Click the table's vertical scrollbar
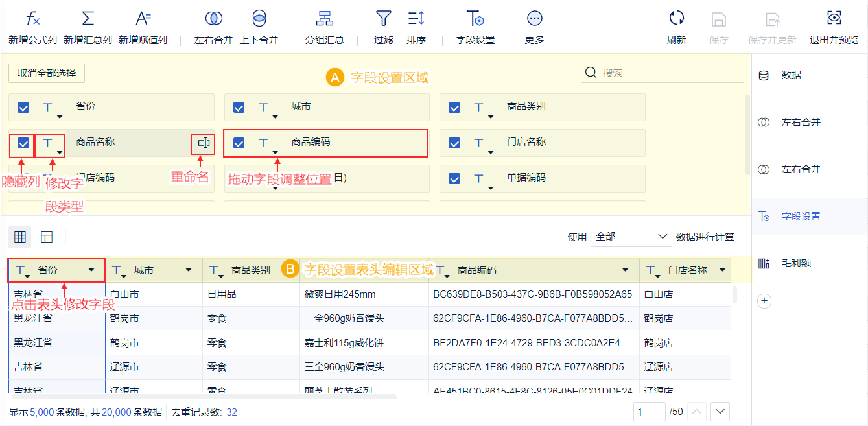The width and height of the screenshot is (868, 426). 734,295
